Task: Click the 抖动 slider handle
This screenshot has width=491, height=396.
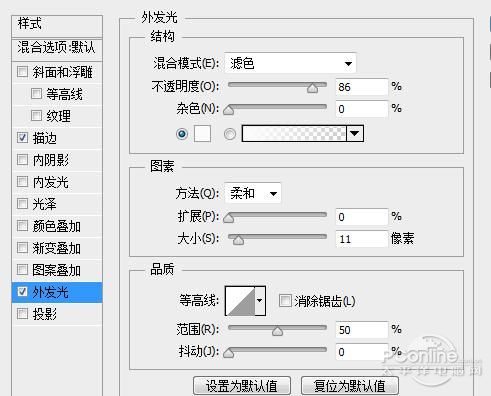Action: 229,353
